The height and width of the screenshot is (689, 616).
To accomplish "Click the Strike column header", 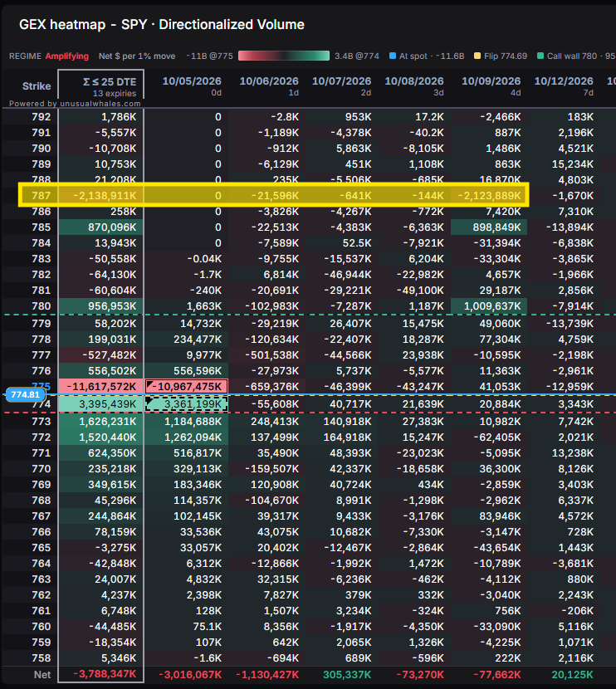I will (x=37, y=86).
